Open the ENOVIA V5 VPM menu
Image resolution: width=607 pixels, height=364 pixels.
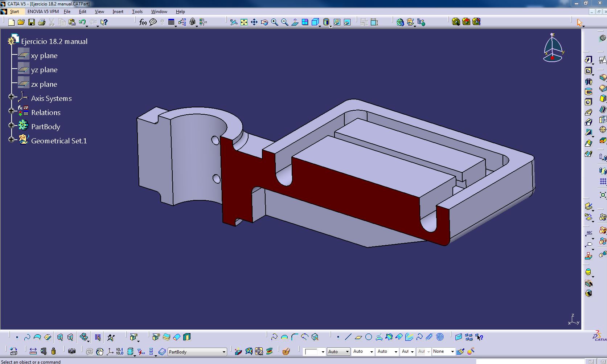[43, 12]
